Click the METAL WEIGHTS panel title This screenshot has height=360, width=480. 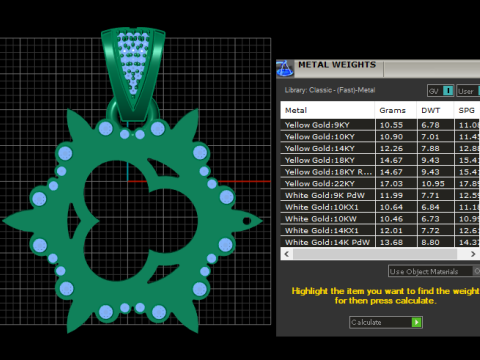click(x=337, y=65)
